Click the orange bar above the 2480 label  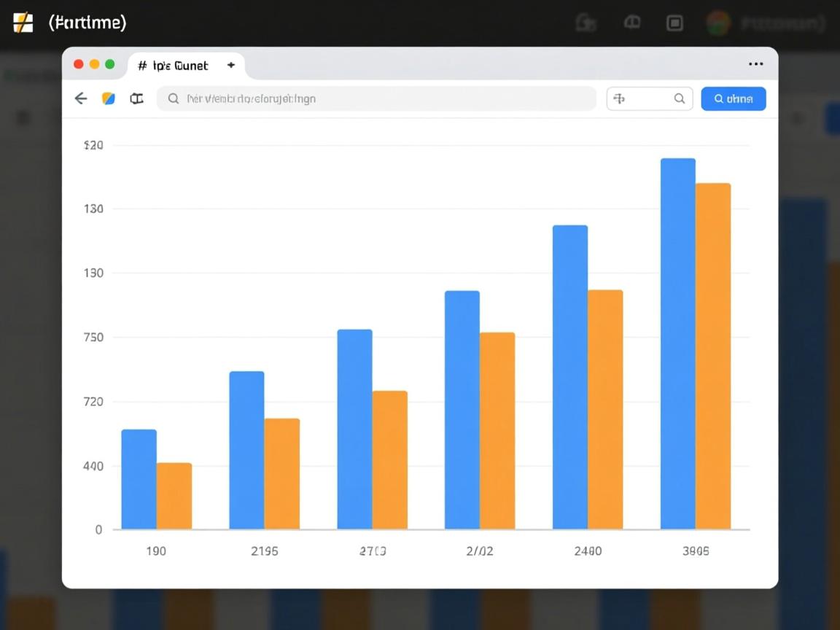click(605, 409)
